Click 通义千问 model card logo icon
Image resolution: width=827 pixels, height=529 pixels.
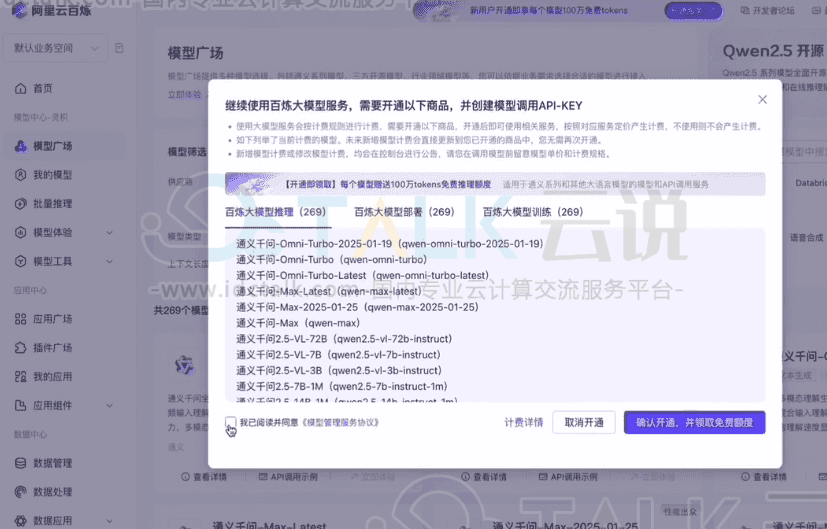click(x=184, y=364)
